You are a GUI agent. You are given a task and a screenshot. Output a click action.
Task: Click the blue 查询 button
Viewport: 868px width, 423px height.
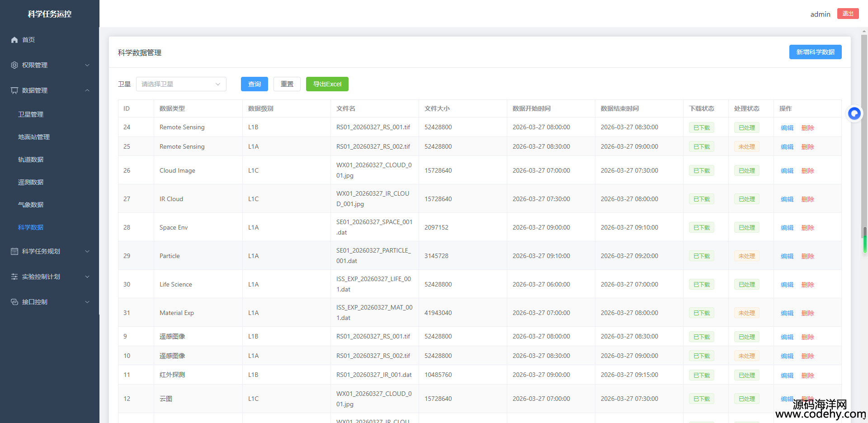pyautogui.click(x=254, y=84)
